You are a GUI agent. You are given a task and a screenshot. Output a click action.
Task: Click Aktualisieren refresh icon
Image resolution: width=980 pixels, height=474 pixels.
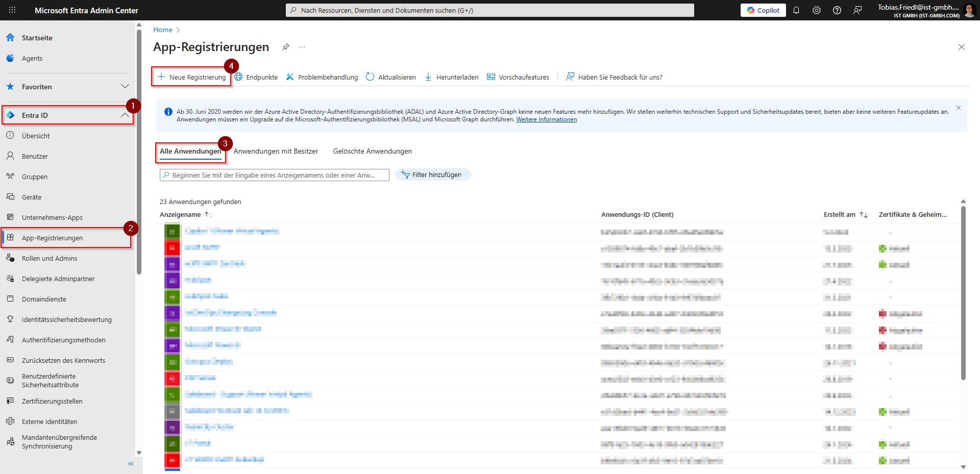(370, 77)
